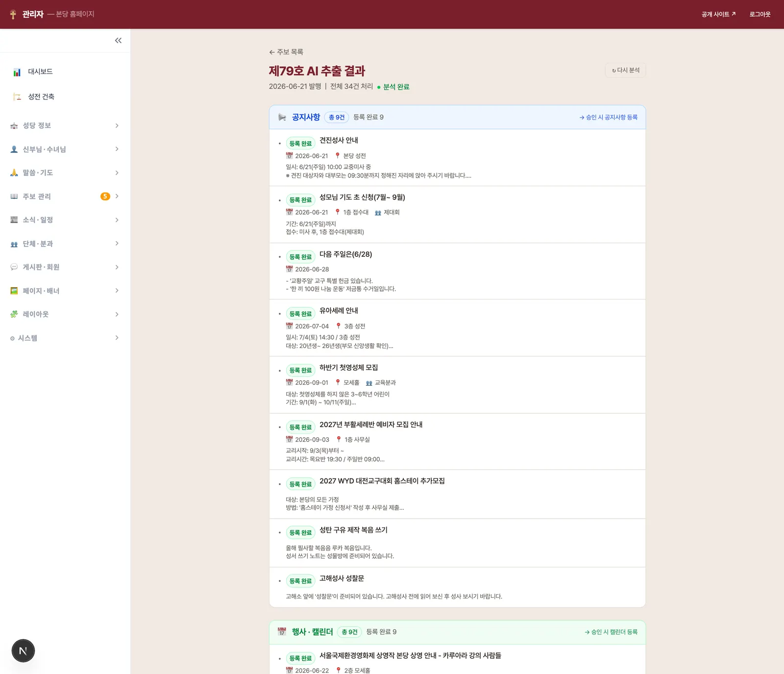Click 등록 완료 badge on 견진성사 안내

[300, 144]
